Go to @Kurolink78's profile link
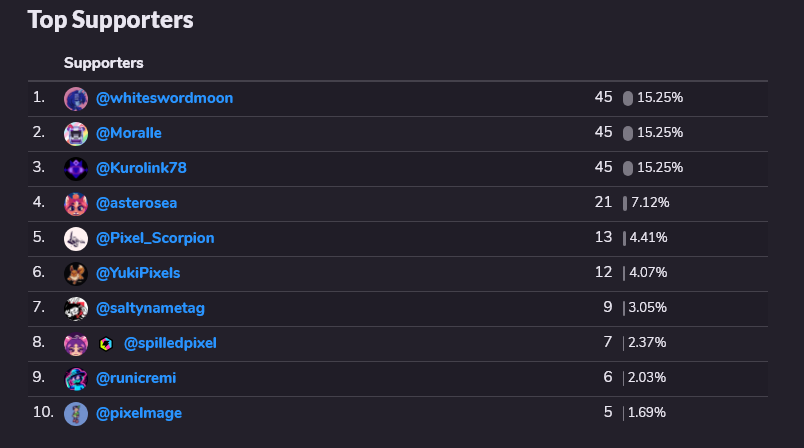Viewport: 804px width, 448px height. click(x=141, y=168)
